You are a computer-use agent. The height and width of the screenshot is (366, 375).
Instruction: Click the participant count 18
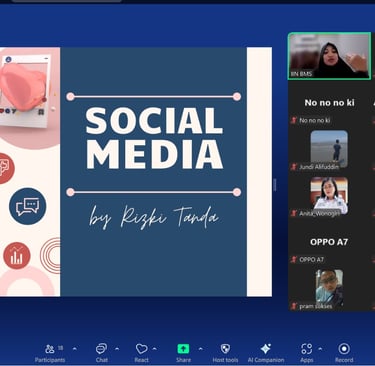60,348
